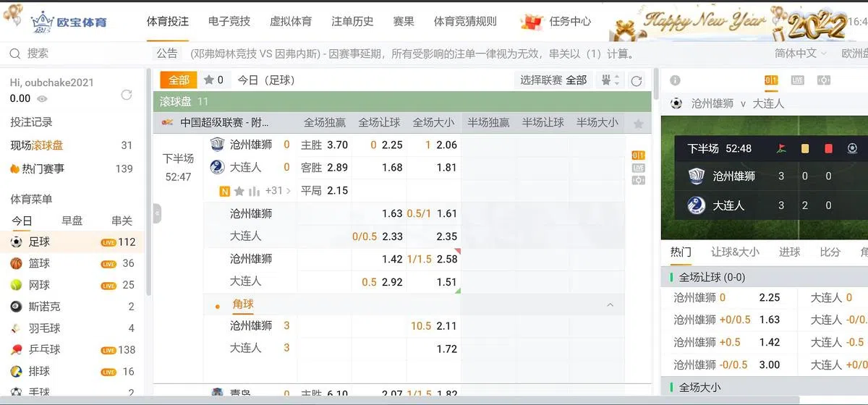Select 斯诺克 snooker in the sports menu
868x405 pixels.
coord(72,307)
